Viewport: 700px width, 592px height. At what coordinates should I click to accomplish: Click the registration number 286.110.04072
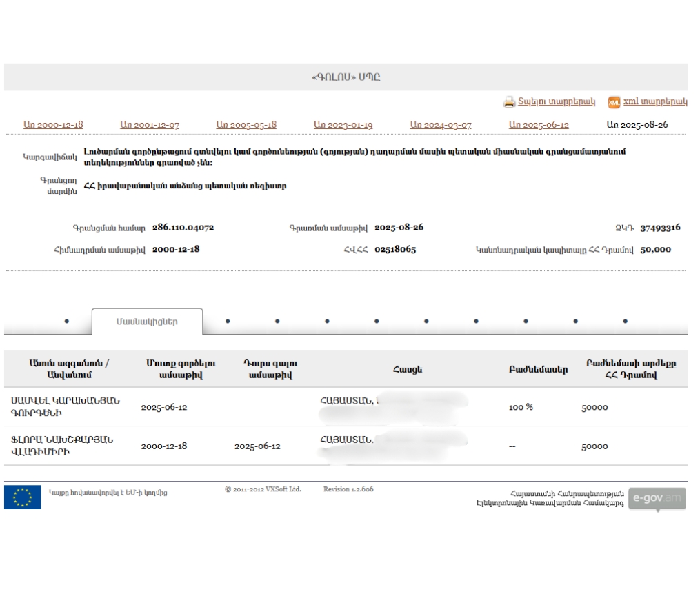pos(183,227)
